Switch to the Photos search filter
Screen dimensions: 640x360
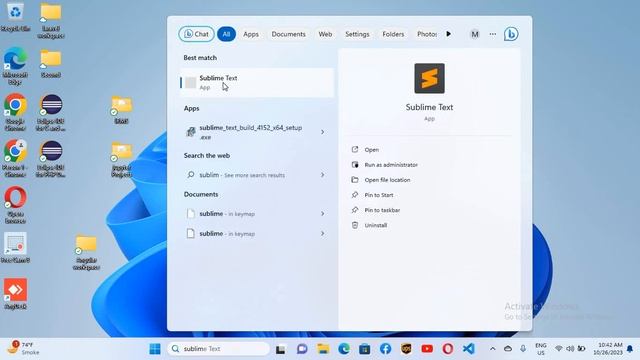click(426, 34)
